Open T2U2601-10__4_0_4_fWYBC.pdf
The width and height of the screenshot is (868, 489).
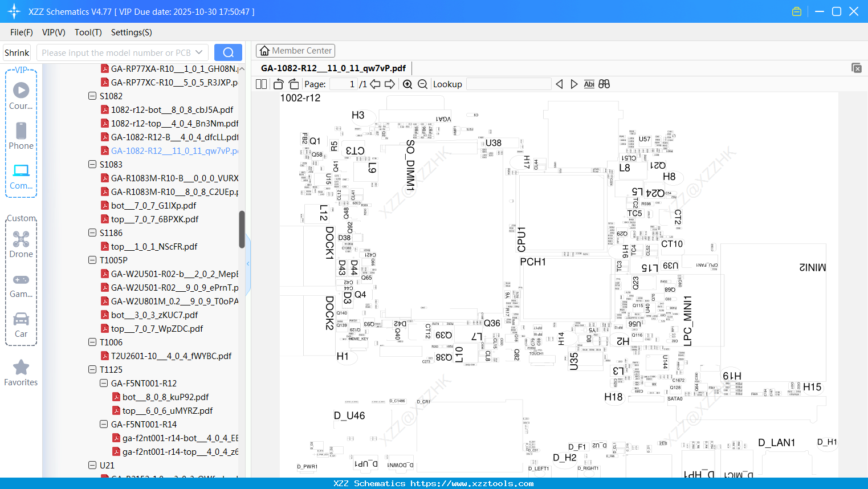171,356
